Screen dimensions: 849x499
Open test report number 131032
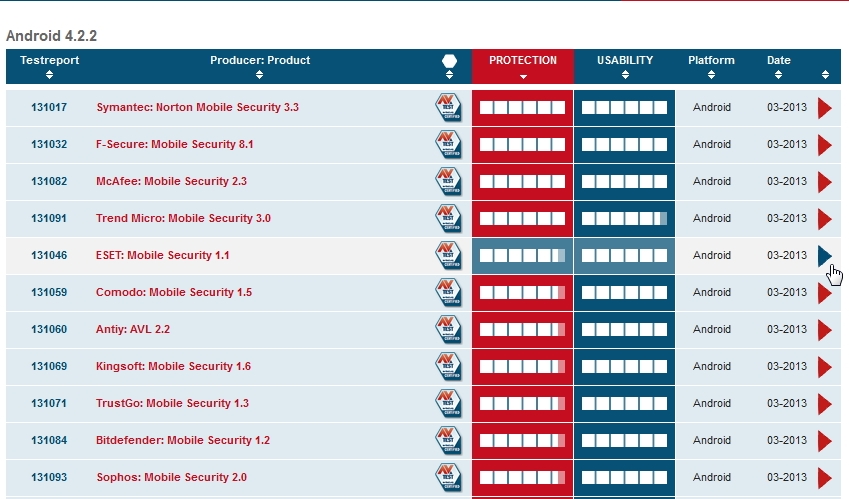(49, 144)
